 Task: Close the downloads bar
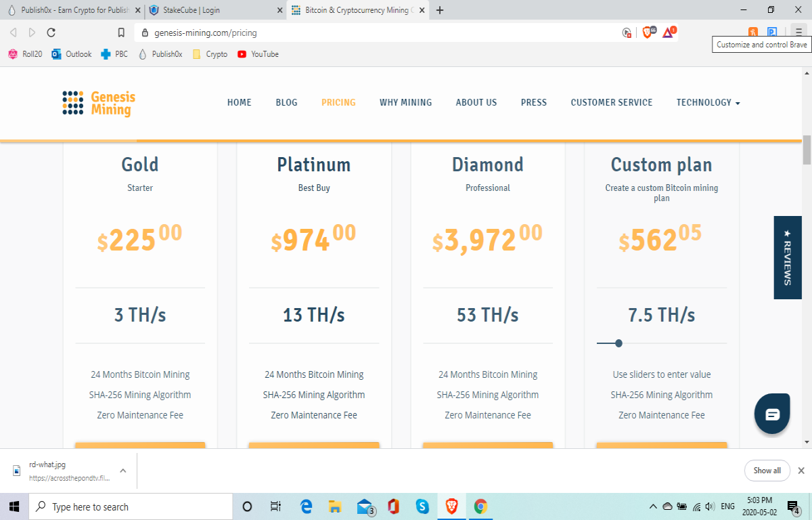coord(801,471)
